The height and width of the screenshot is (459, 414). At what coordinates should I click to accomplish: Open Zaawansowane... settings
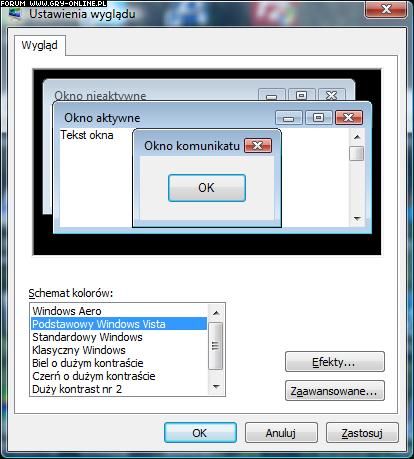tap(335, 391)
